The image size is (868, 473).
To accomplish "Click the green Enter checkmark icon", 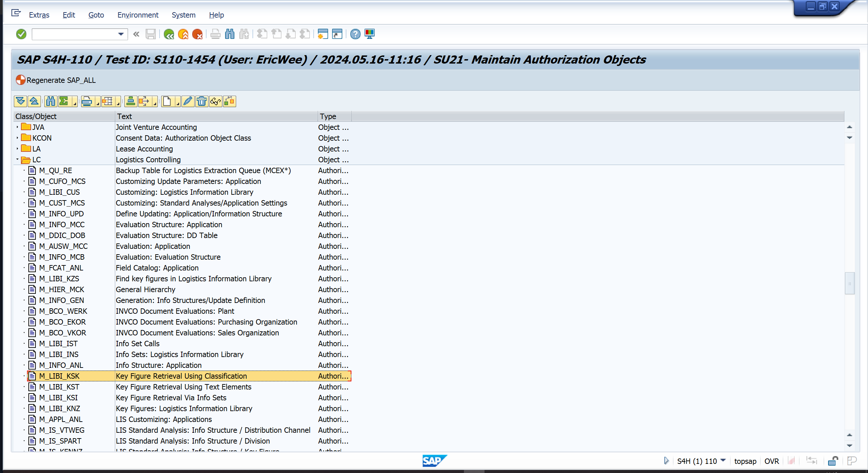I will (21, 34).
